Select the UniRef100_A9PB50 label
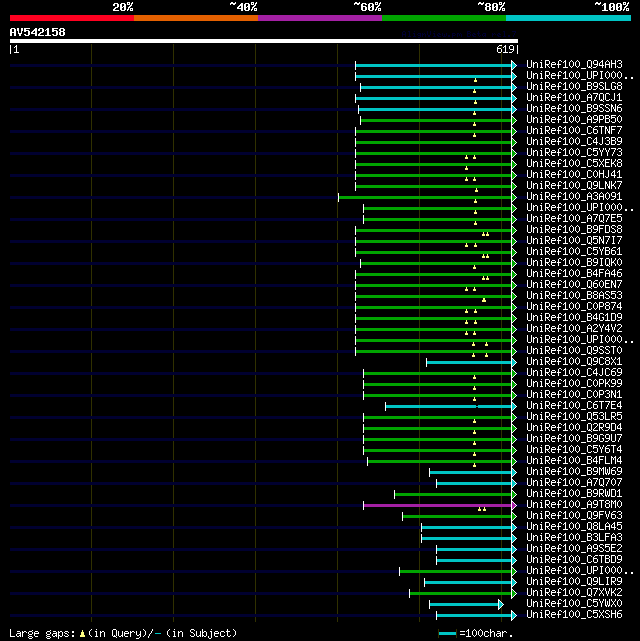The image size is (640, 641). (574, 120)
